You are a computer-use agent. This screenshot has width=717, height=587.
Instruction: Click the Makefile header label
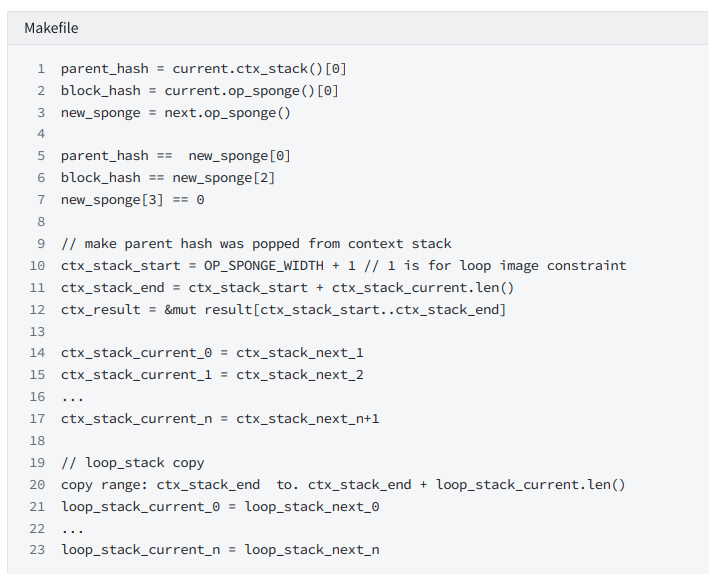point(51,28)
